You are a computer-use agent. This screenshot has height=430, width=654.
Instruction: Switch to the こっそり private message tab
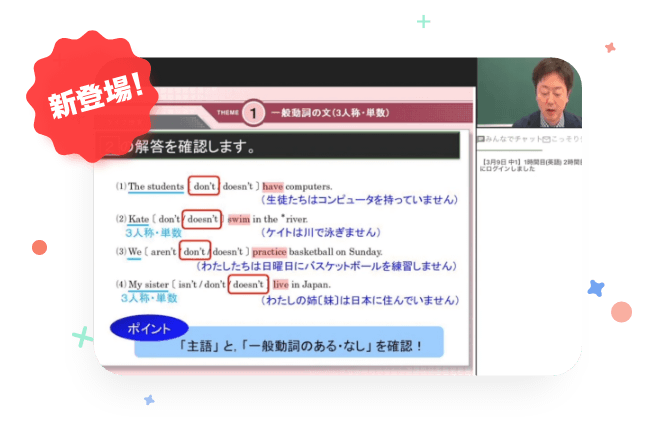coord(564,139)
